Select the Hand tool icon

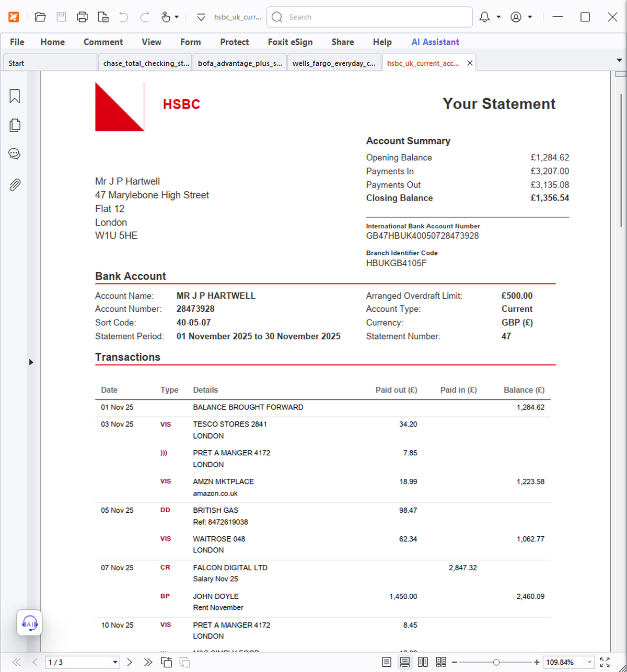(x=166, y=17)
